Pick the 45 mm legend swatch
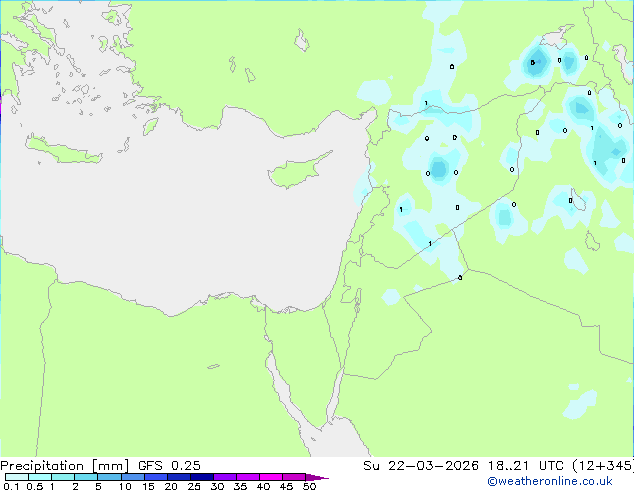Screen dimensions: 634x490 click(294, 477)
